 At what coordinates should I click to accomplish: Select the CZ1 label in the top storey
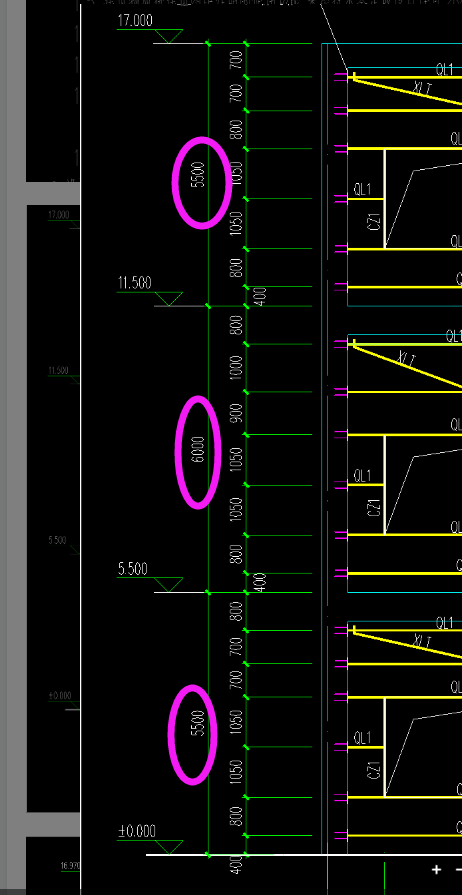click(x=375, y=221)
